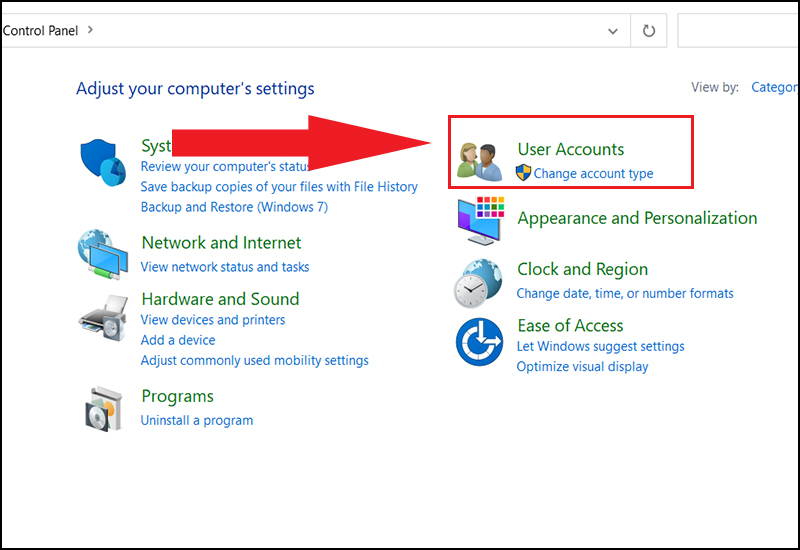Click Save backup copies with File History
800x550 pixels.
(279, 187)
